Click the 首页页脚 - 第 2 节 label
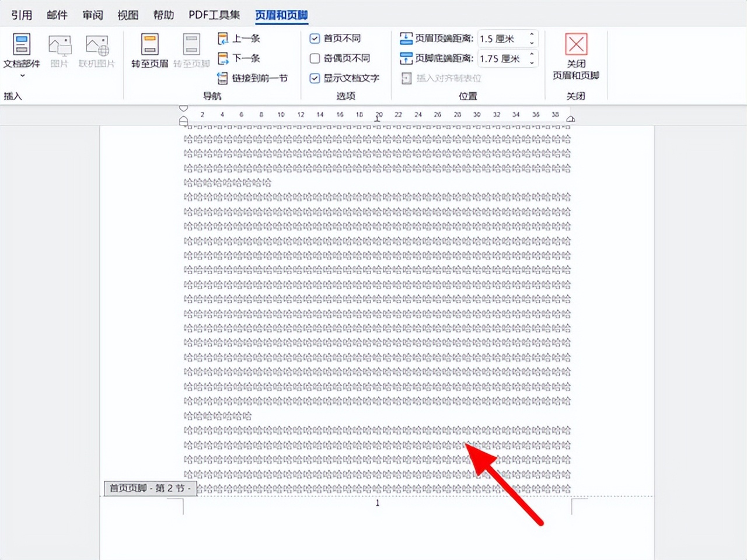This screenshot has height=560, width=747. coord(149,488)
